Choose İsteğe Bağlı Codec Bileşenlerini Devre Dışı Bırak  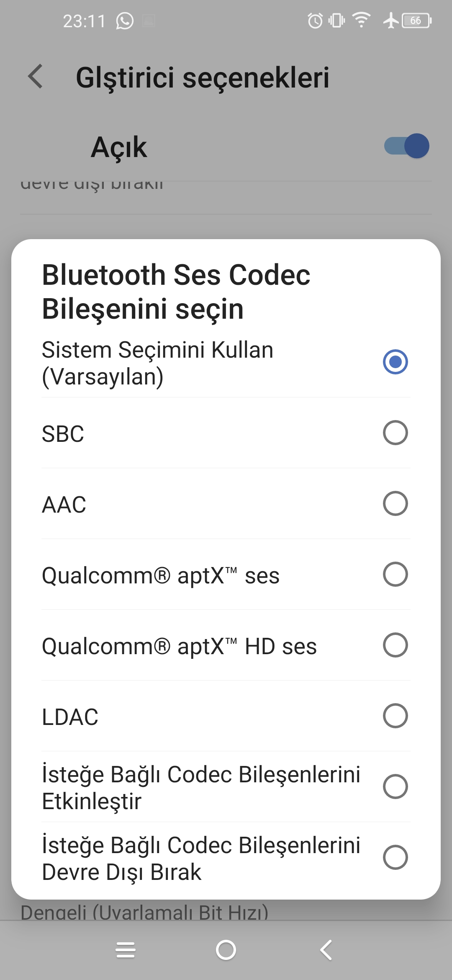(x=226, y=858)
